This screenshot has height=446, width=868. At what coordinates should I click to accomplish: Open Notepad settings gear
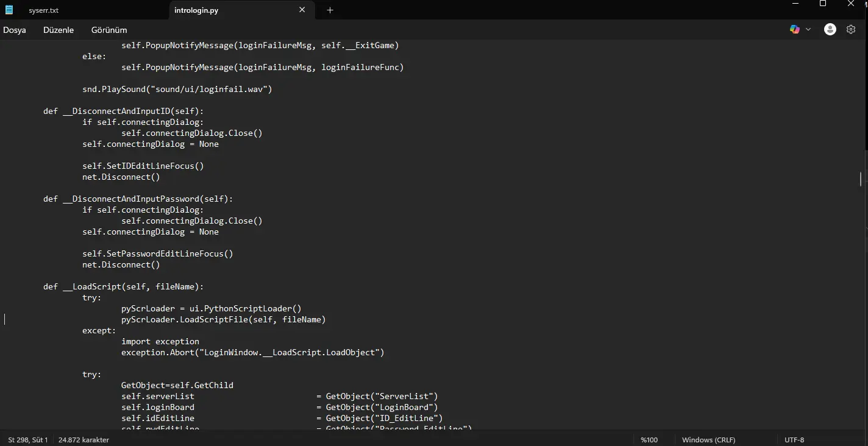tap(851, 29)
